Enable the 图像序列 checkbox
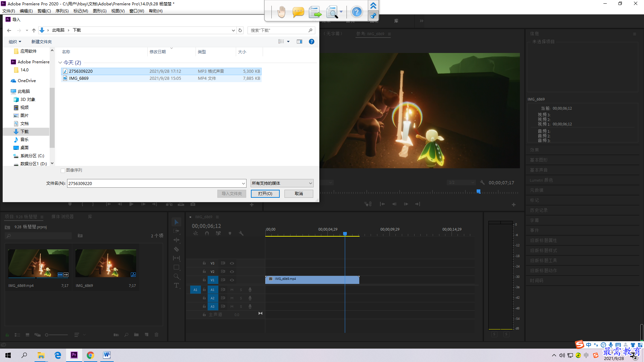The height and width of the screenshot is (362, 644). click(63, 171)
